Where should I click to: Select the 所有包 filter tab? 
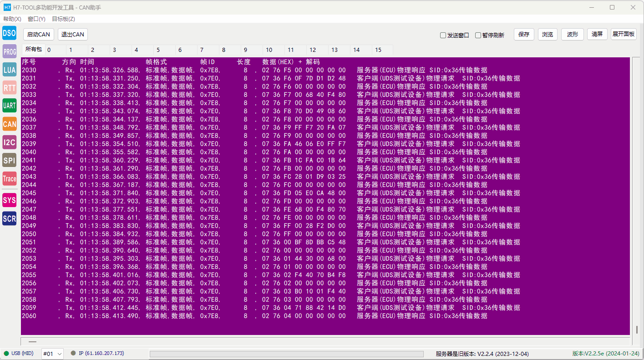33,49
